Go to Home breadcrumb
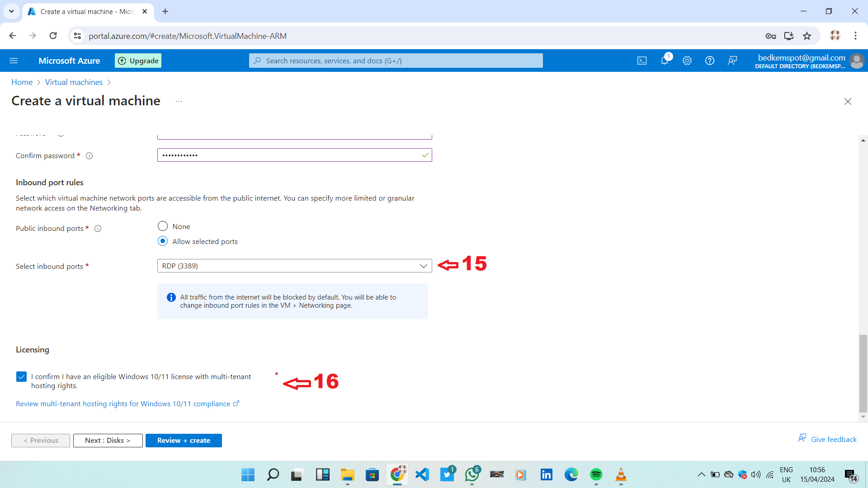Viewport: 868px width, 488px height. pyautogui.click(x=22, y=82)
